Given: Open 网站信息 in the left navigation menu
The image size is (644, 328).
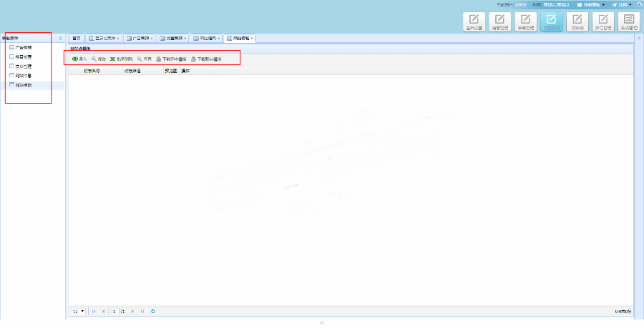Looking at the screenshot, I should tap(20, 76).
